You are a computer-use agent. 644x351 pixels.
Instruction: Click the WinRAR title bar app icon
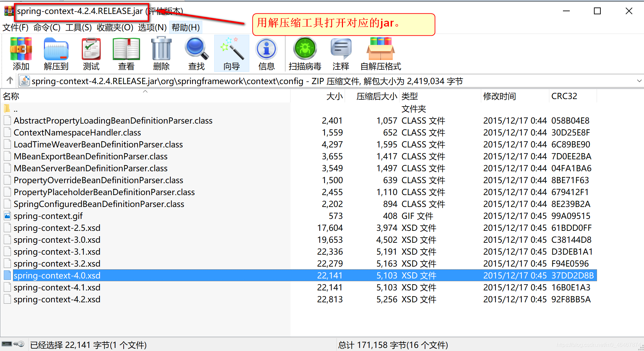coord(9,11)
